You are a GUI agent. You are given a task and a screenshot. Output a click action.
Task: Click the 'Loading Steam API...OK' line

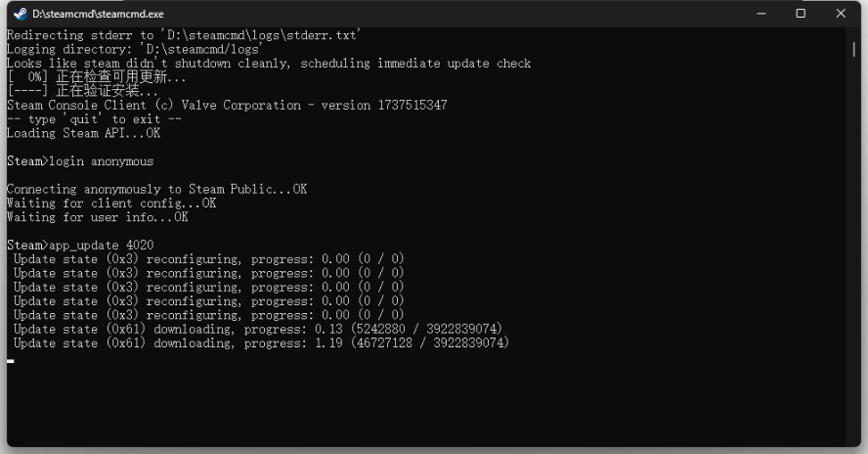[84, 133]
